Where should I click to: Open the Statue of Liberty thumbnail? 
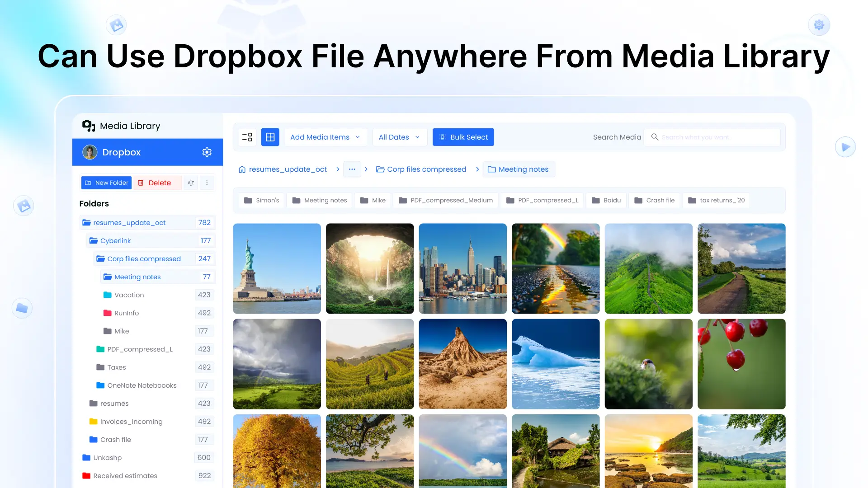tap(277, 269)
